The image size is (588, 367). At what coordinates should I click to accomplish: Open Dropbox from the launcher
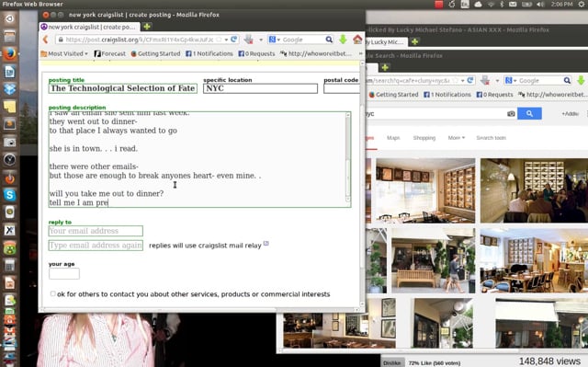[x=10, y=89]
